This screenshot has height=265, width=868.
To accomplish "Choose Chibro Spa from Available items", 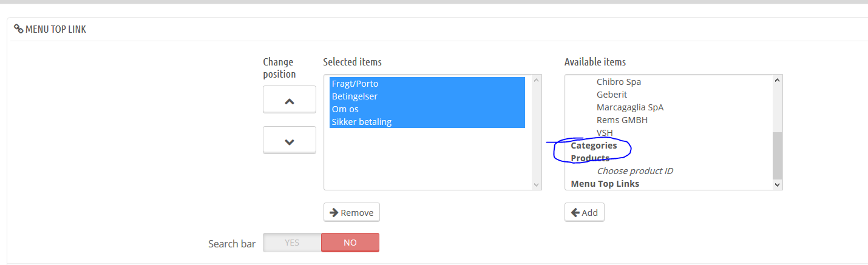I will (x=619, y=82).
